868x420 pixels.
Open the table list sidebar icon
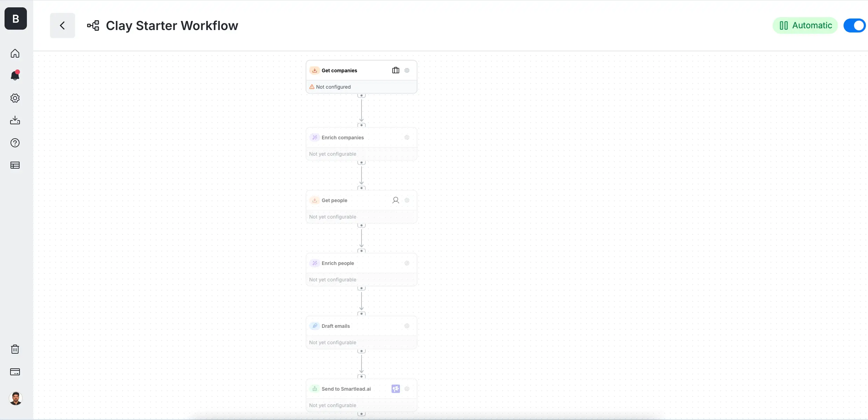[x=15, y=165]
